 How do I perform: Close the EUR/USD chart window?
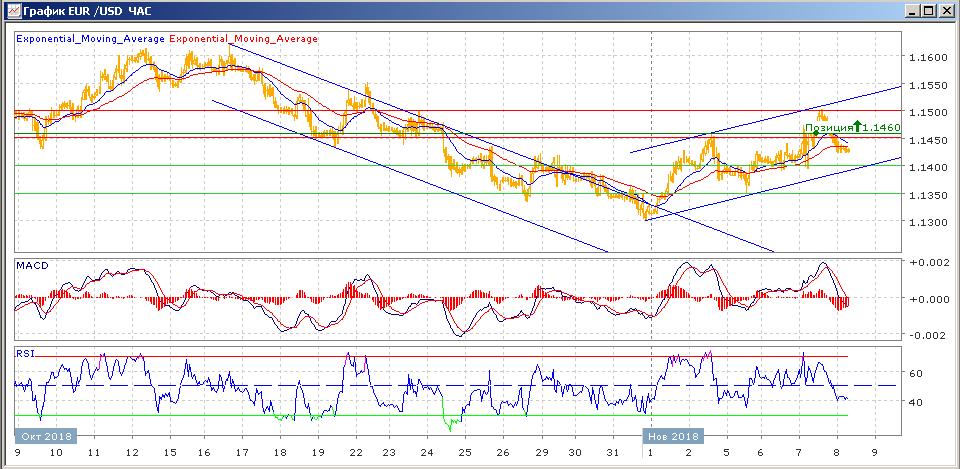947,9
